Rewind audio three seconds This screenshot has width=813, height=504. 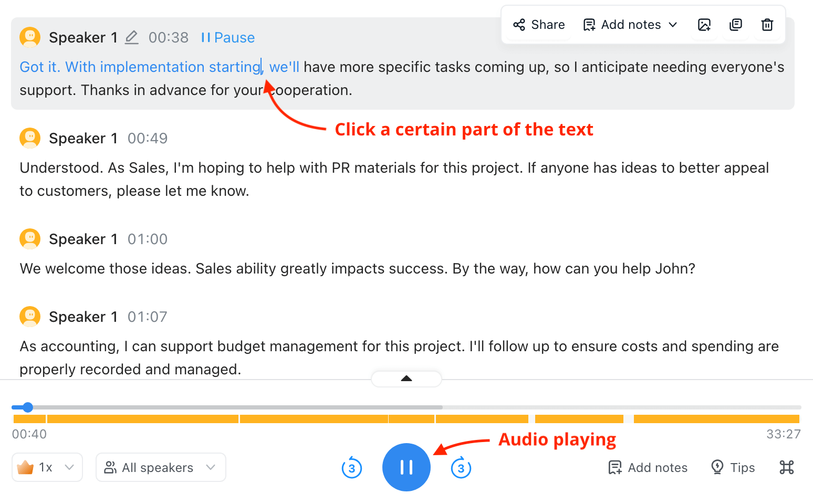point(352,467)
